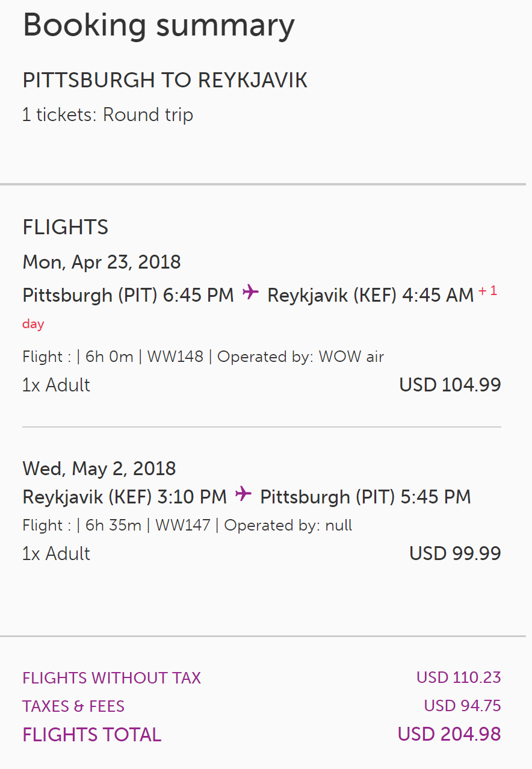
Task: Click the plane icon on the return flight
Action: click(243, 495)
